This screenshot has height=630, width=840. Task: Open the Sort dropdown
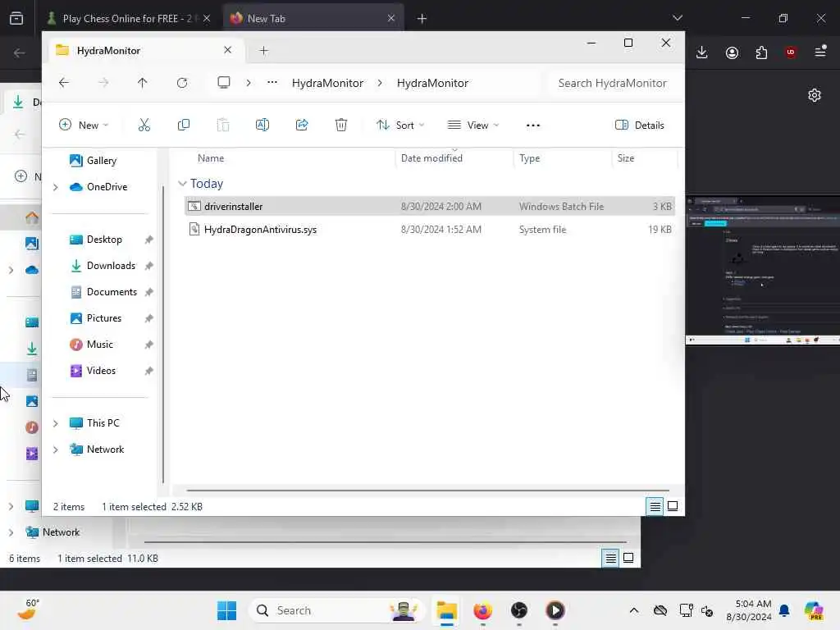tap(400, 125)
